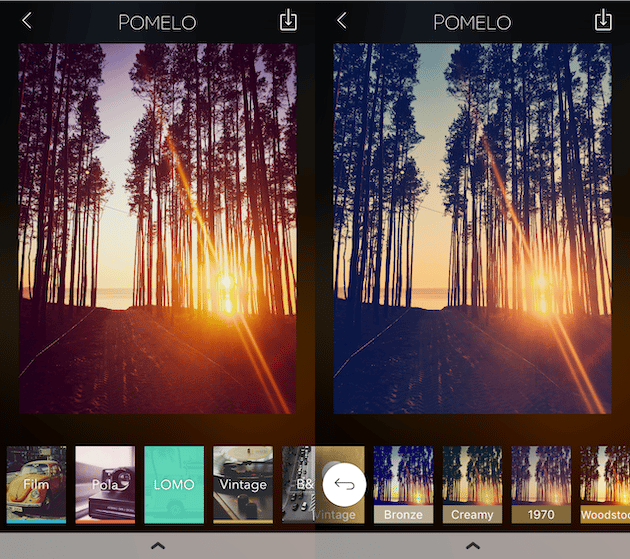Open the B& black-and-white filter category

299,485
